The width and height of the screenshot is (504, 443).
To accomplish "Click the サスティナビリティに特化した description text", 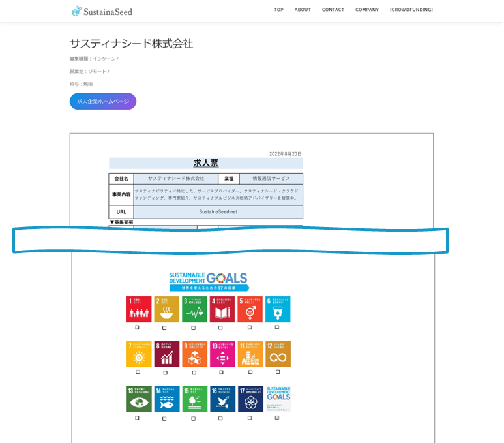I will click(x=216, y=194).
